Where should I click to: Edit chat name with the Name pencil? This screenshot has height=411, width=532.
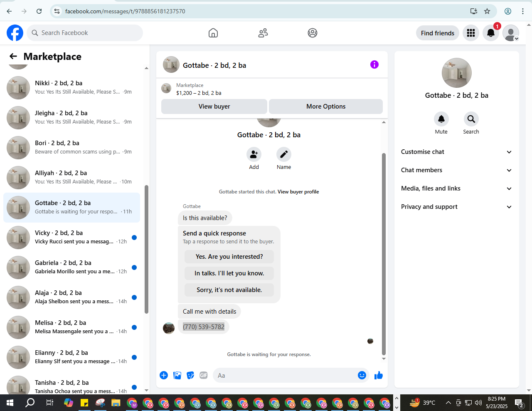[x=284, y=155]
